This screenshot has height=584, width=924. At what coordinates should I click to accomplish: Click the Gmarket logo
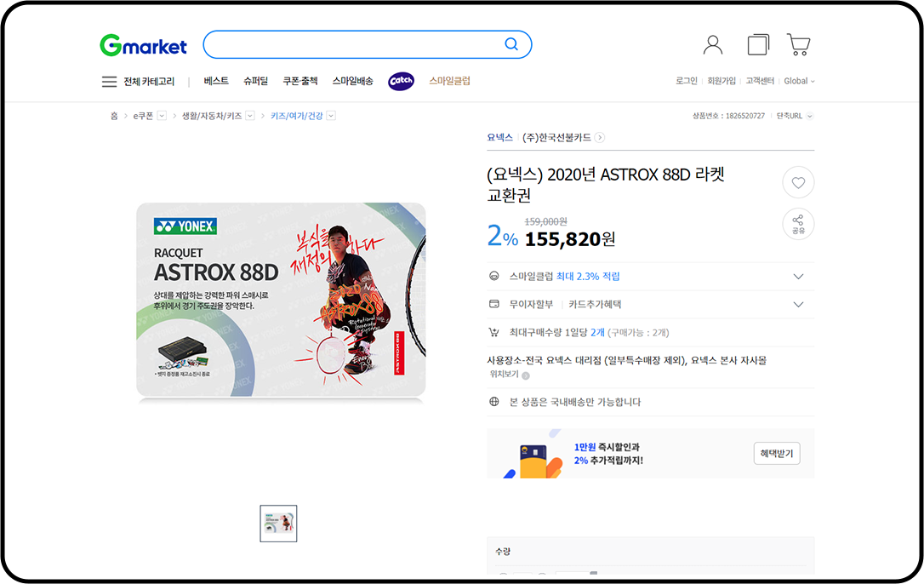[x=143, y=45]
